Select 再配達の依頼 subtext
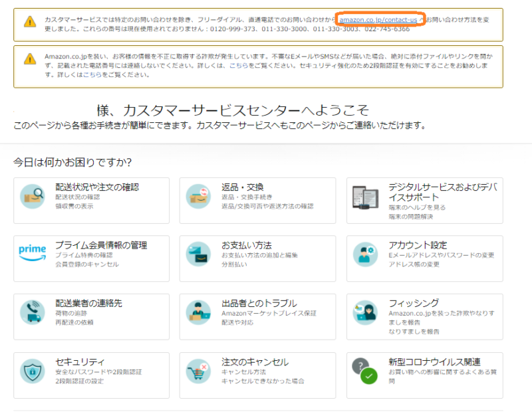Screen dimensions: 532x414 click(x=74, y=322)
